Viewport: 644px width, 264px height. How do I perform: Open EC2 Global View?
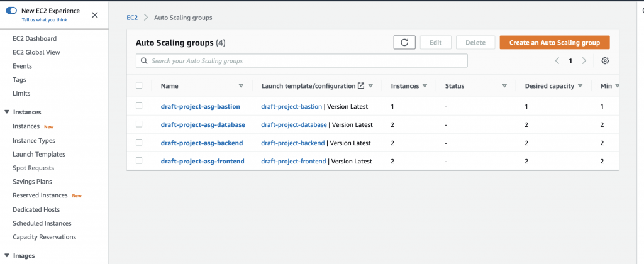pos(36,52)
